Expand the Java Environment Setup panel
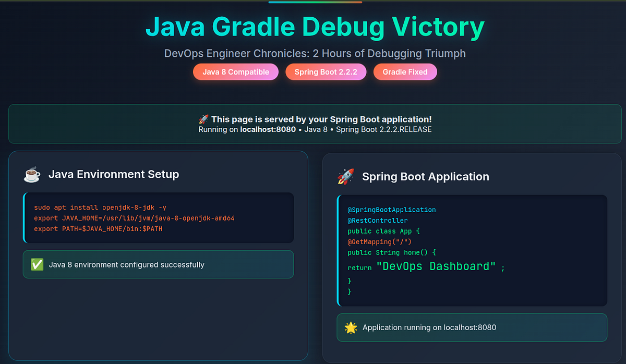The height and width of the screenshot is (364, 626). tap(158, 255)
